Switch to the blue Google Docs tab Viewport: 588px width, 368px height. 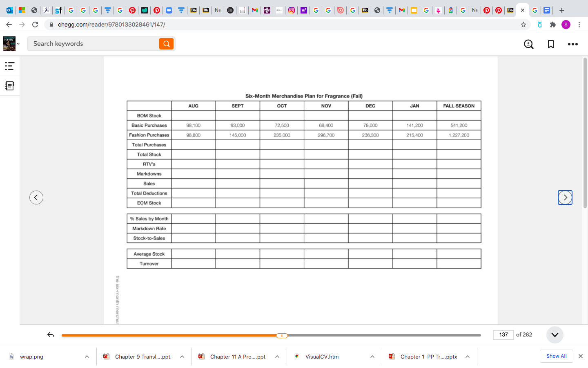click(x=547, y=10)
